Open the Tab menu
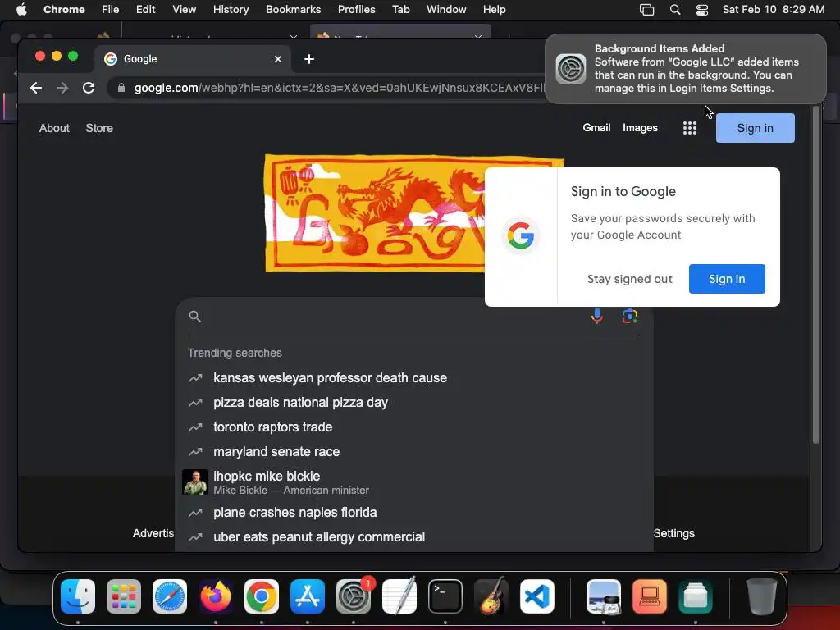840x630 pixels. click(400, 10)
